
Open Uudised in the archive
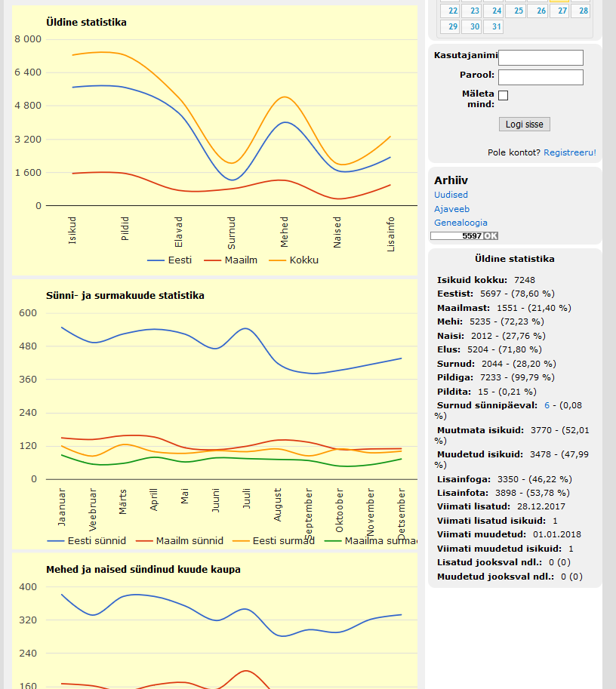point(451,195)
